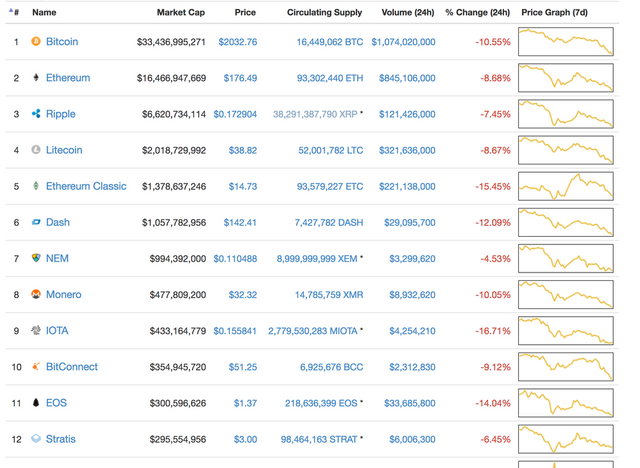
Task: Click Litecoin supply 52,001,782 LTC
Action: (331, 150)
